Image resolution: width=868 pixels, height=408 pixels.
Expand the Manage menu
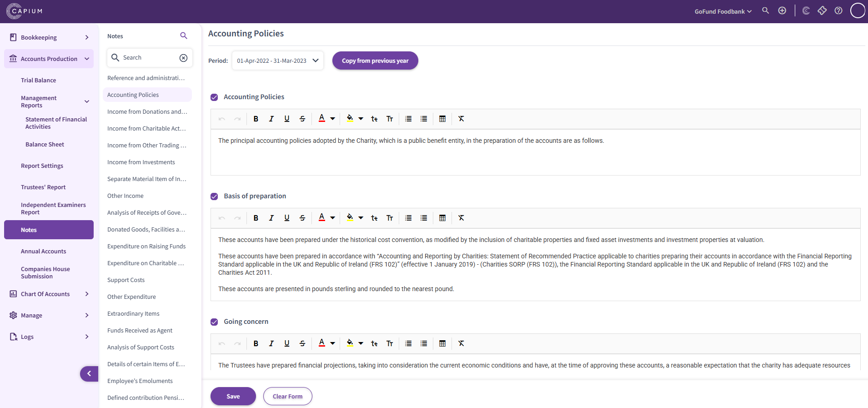[49, 315]
